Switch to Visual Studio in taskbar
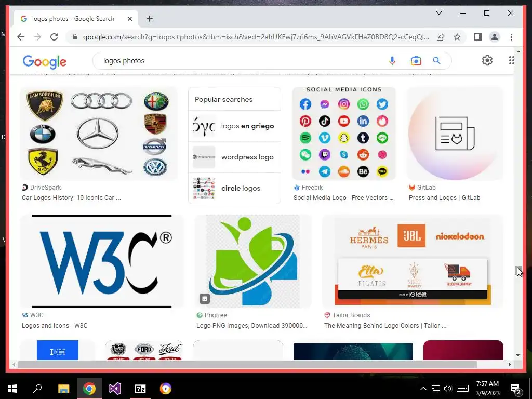This screenshot has width=532, height=399. (x=115, y=389)
